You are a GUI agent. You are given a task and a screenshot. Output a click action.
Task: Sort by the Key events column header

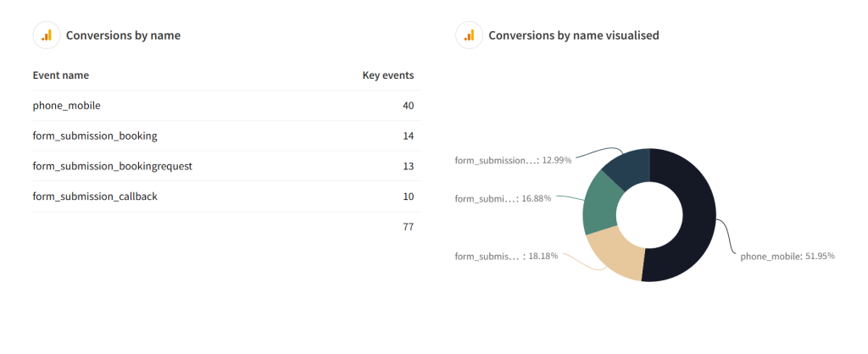coord(388,75)
